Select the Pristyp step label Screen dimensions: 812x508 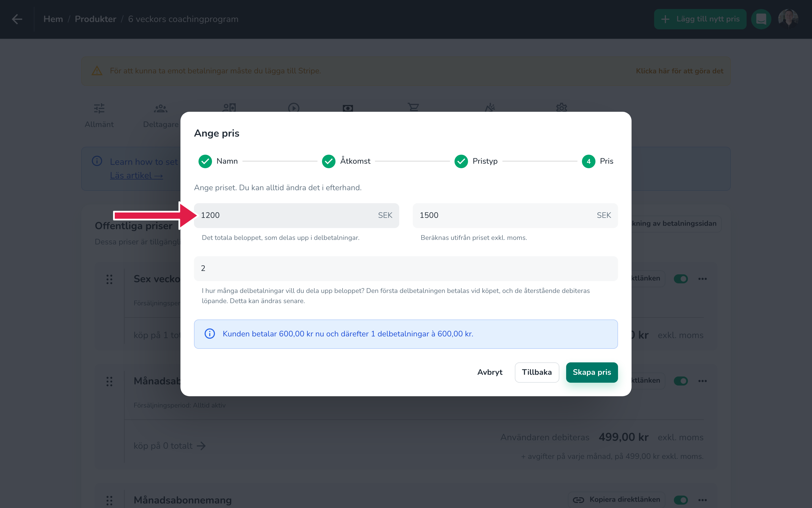[485, 161]
